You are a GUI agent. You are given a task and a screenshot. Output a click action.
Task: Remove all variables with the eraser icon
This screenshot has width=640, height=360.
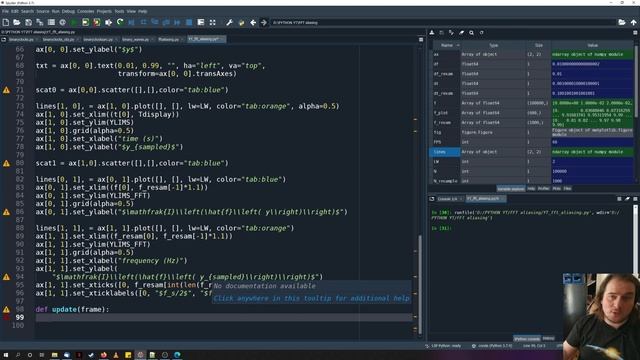pyautogui.click(x=462, y=33)
